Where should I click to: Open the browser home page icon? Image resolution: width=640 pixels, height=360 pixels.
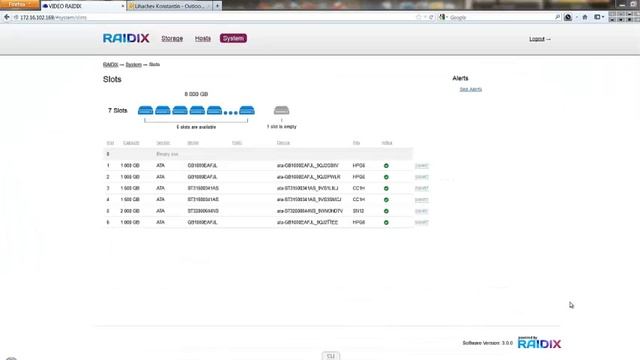tap(585, 17)
